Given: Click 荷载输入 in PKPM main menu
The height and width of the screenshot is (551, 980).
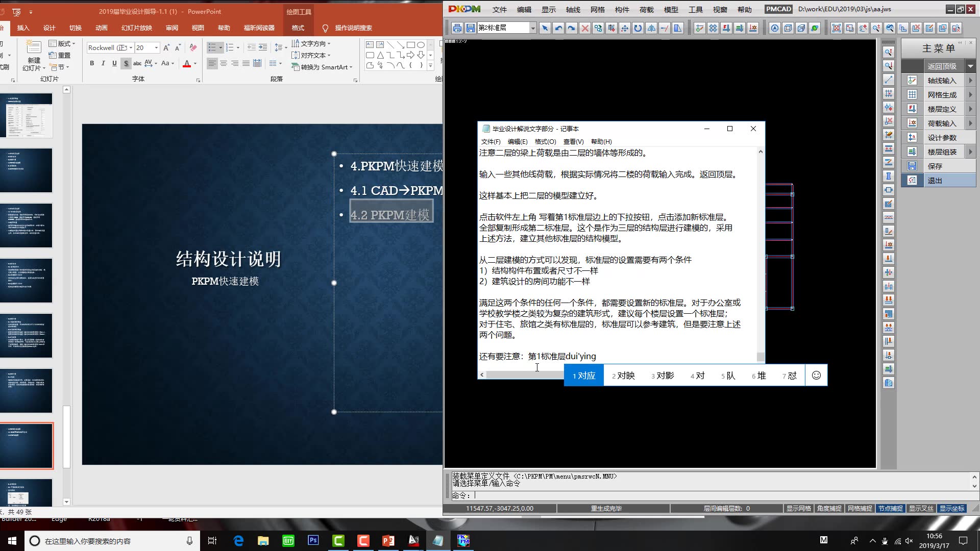Looking at the screenshot, I should tap(942, 123).
